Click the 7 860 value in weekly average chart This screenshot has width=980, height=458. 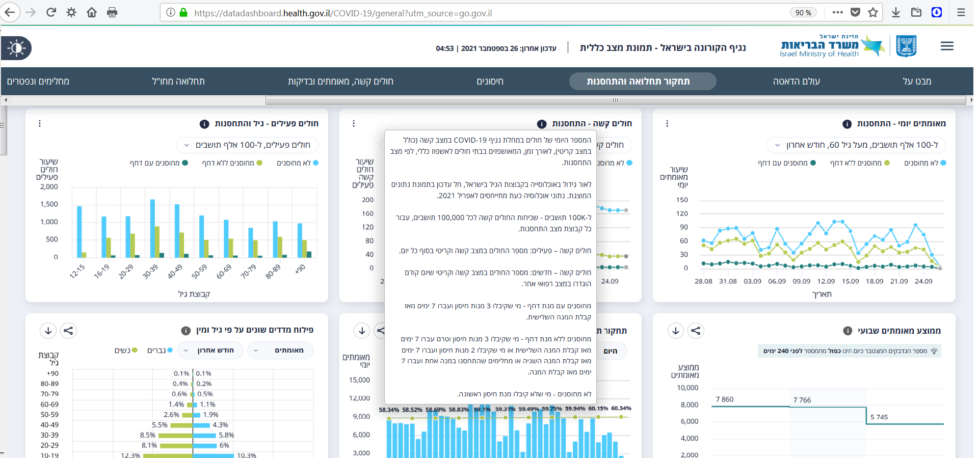tap(725, 399)
